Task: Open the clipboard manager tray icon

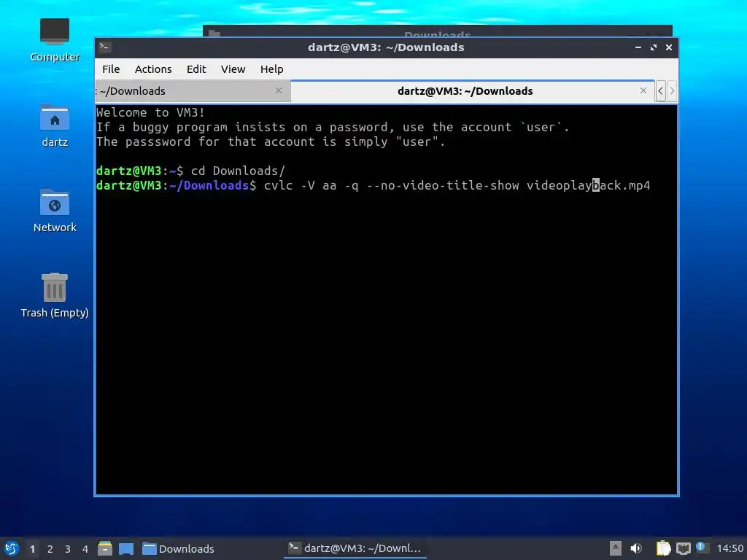Action: [663, 548]
